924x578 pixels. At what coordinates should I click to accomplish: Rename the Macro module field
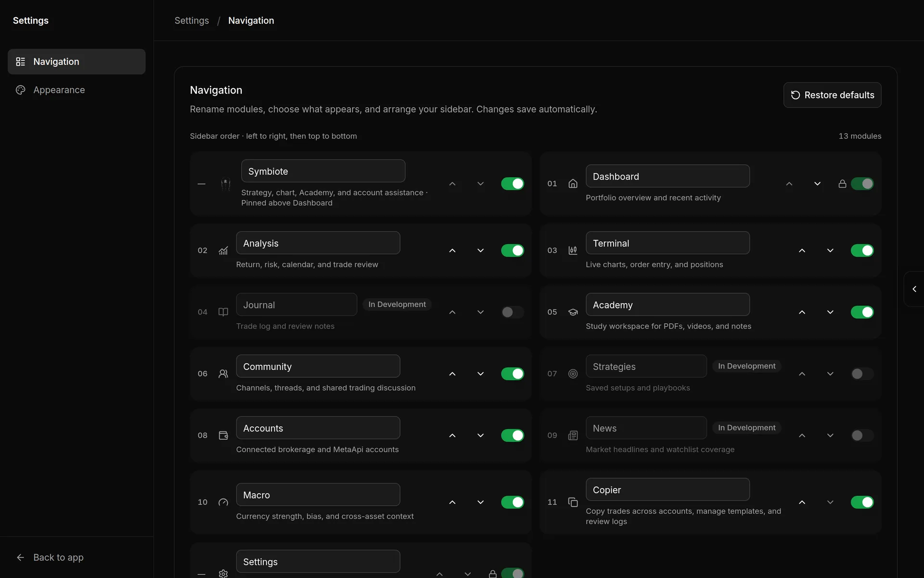click(318, 495)
